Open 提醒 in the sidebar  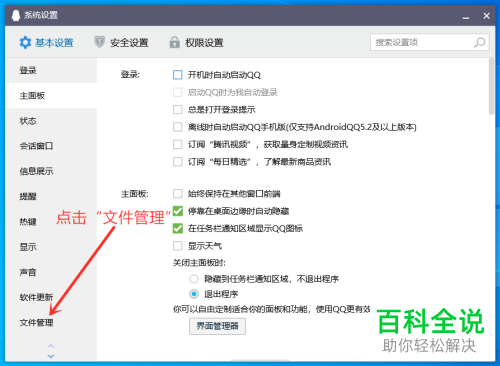pyautogui.click(x=51, y=196)
